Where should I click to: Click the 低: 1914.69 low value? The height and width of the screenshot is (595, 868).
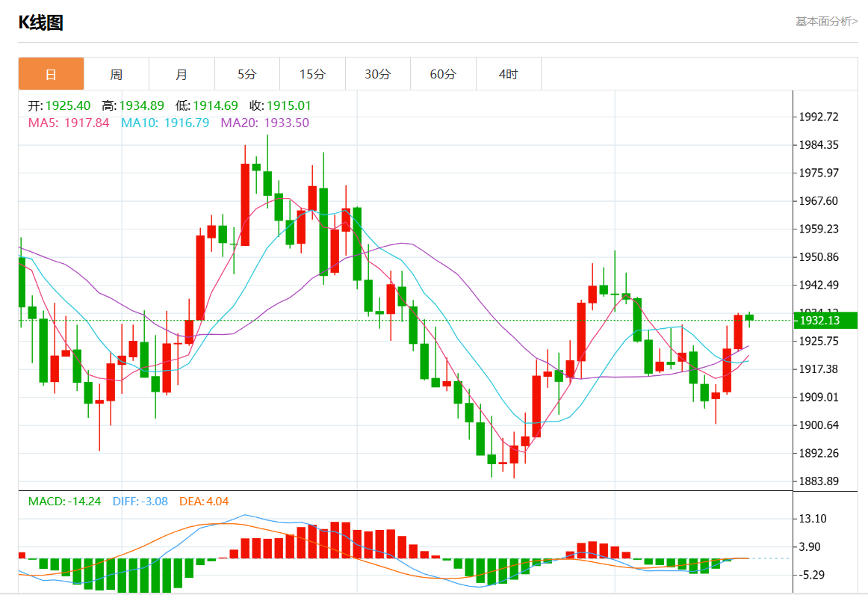click(206, 105)
